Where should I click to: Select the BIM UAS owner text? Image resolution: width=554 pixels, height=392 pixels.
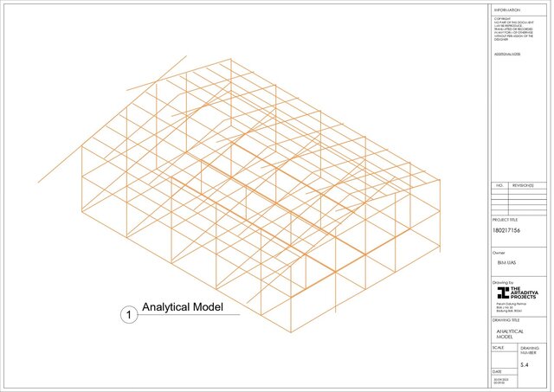click(x=506, y=262)
